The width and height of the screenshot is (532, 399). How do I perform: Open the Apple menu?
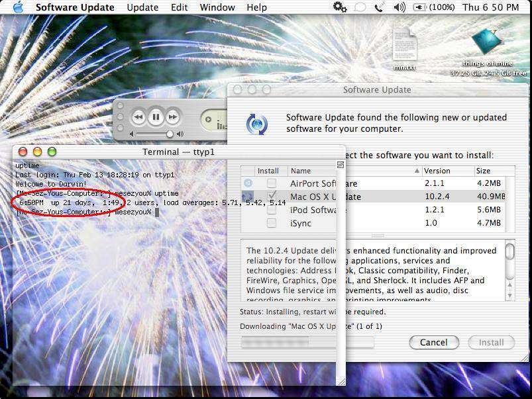(18, 7)
